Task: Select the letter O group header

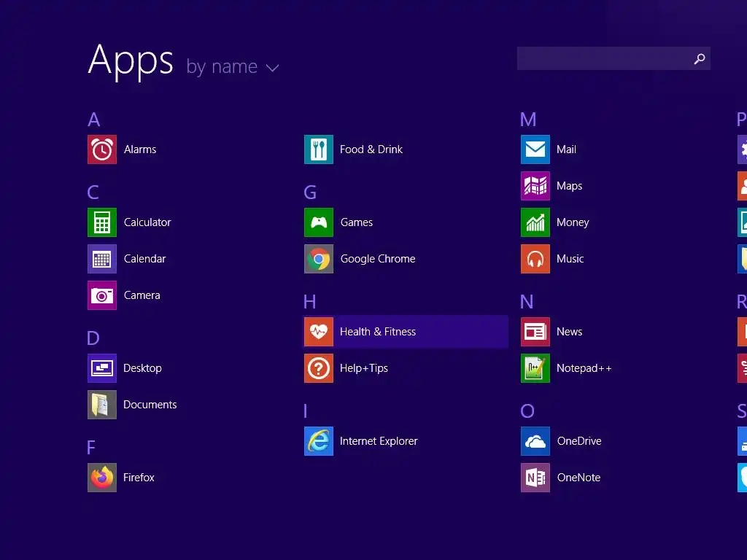Action: [x=527, y=411]
